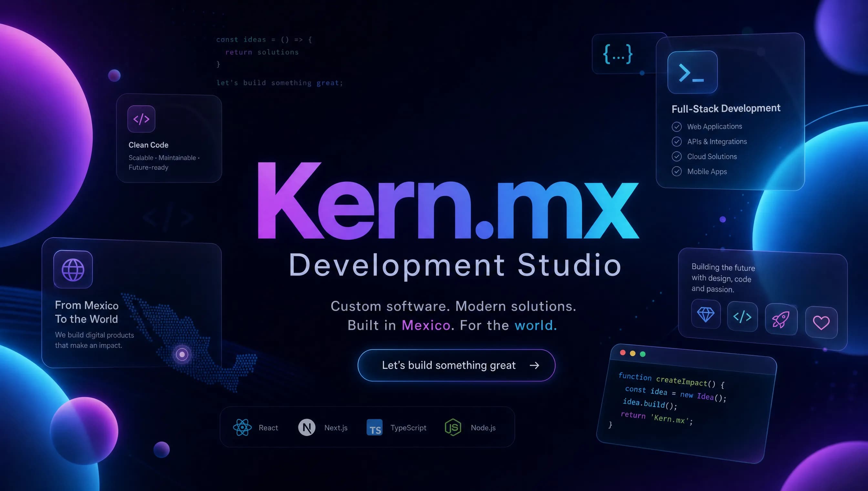Click the Node.js hexagon logo
This screenshot has width=868, height=491.
[x=453, y=427]
